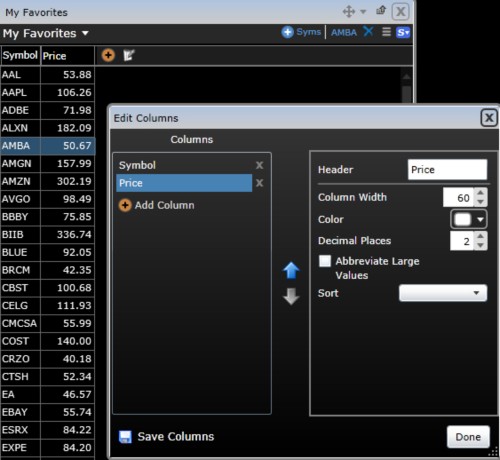Select the CMCSA symbol cell
The width and height of the screenshot is (500, 460).
tap(20, 323)
